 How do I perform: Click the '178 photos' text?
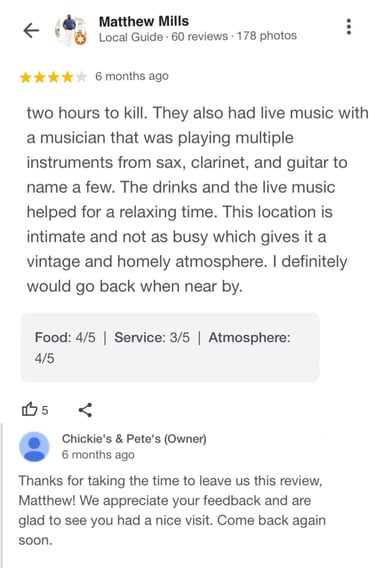(267, 36)
